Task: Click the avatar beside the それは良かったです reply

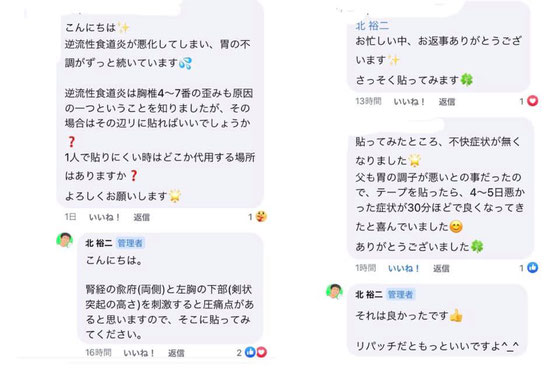Action: point(334,291)
